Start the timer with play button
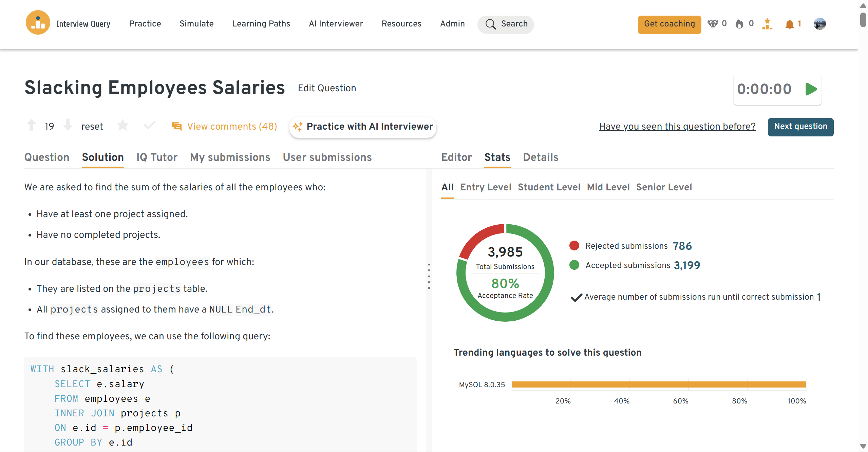 [x=811, y=89]
